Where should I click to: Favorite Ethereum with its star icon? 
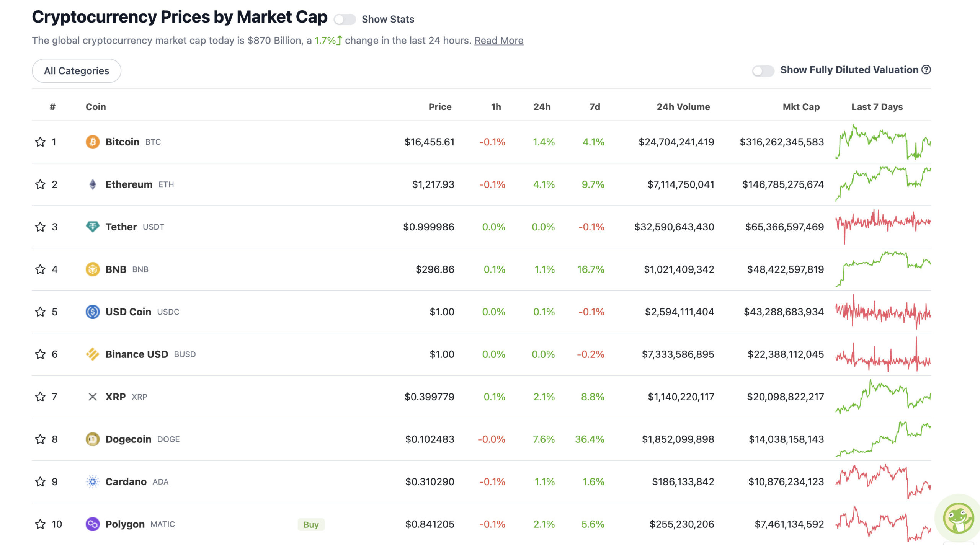tap(40, 184)
